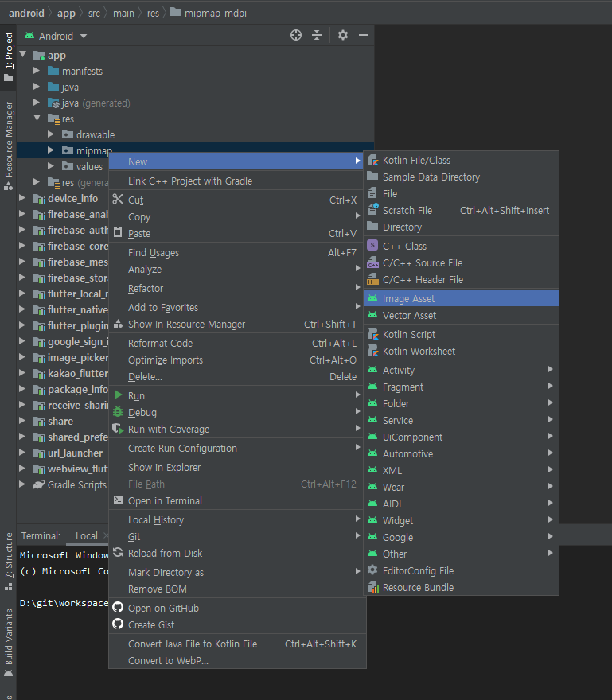This screenshot has width=612, height=700.
Task: Click the Android icon beside Vector Asset
Action: pos(372,315)
